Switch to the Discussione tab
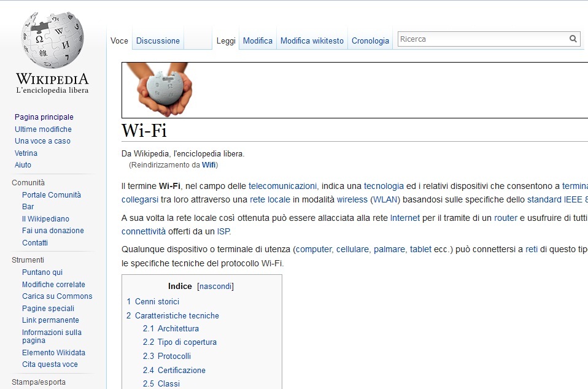The width and height of the screenshot is (588, 389). point(158,41)
